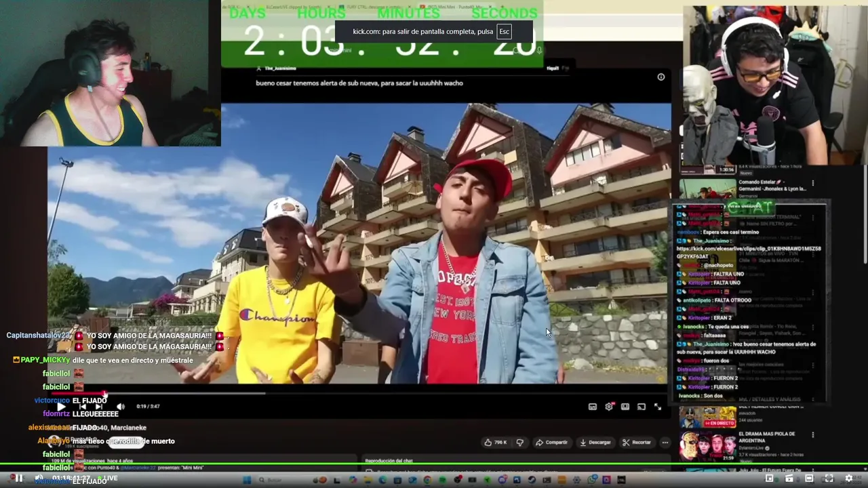Click the Recortar clip button

click(637, 443)
